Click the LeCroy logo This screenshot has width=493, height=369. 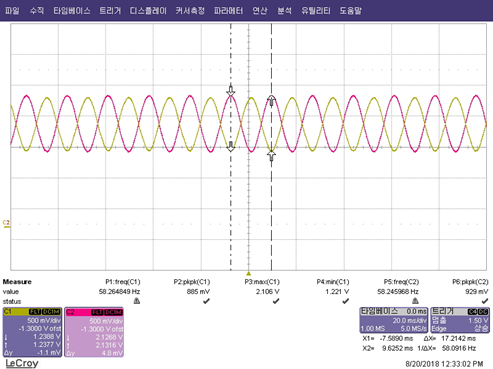pos(22,363)
